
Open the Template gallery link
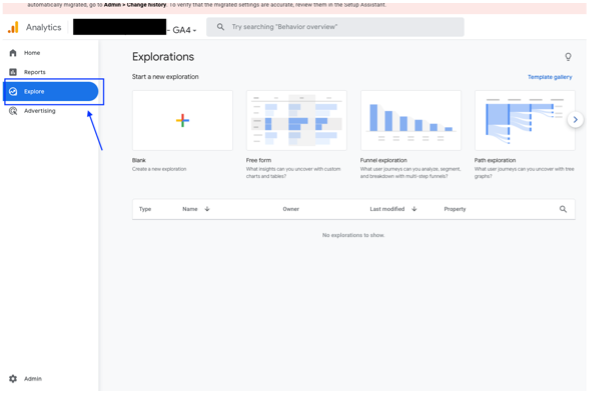click(550, 77)
